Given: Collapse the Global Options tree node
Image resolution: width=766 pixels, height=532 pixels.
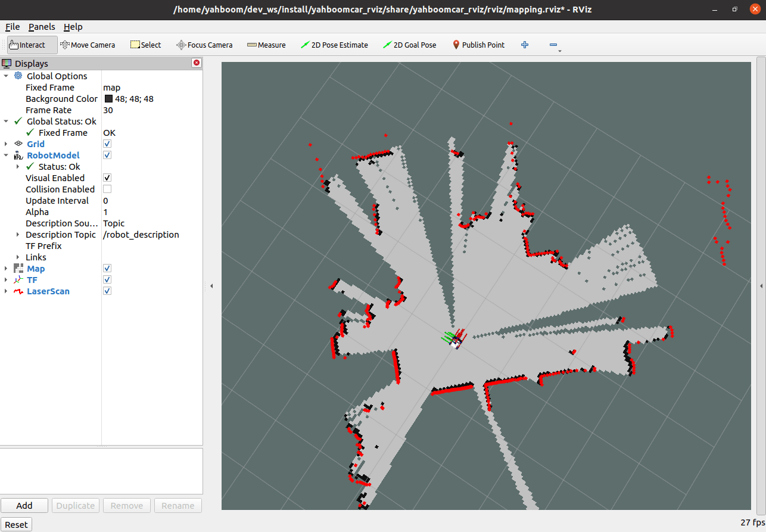Looking at the screenshot, I should coord(6,76).
